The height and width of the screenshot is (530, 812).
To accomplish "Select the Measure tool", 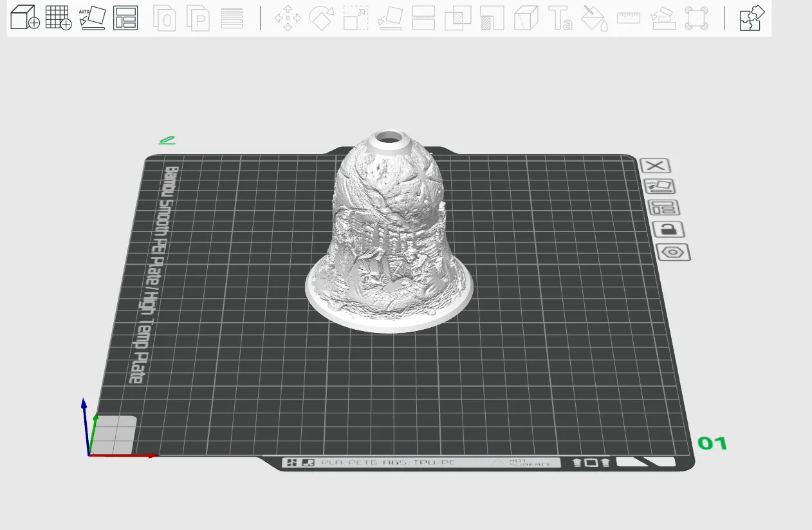I will point(628,18).
